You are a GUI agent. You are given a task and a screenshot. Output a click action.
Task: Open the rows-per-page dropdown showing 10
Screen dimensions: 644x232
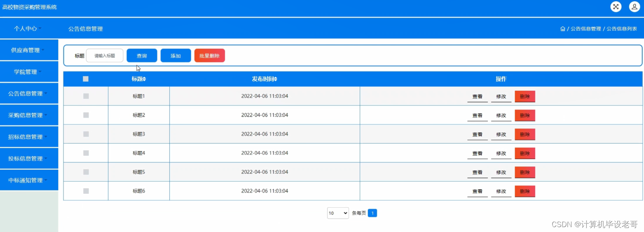tap(338, 213)
